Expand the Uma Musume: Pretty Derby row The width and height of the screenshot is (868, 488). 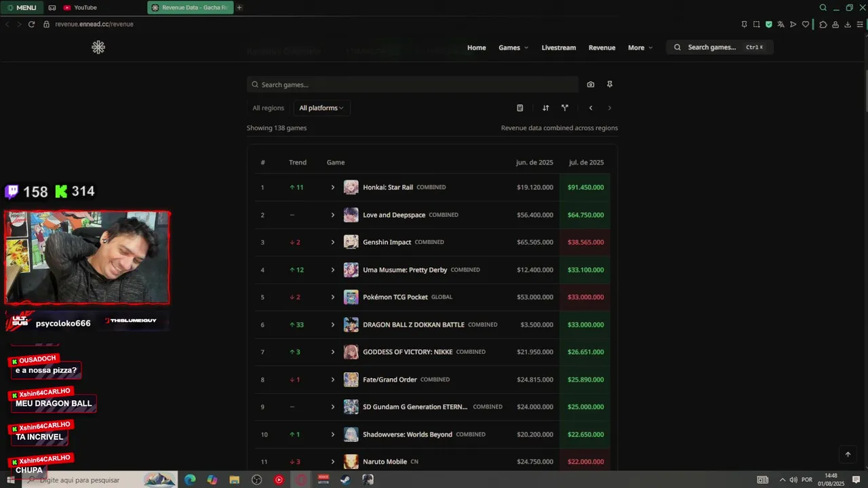pos(332,270)
